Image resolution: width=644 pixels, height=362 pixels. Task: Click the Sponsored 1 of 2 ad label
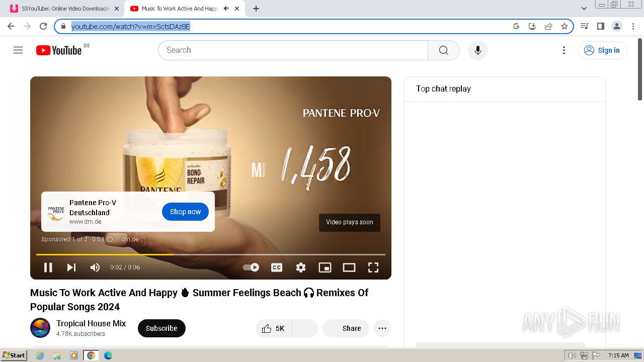click(64, 239)
